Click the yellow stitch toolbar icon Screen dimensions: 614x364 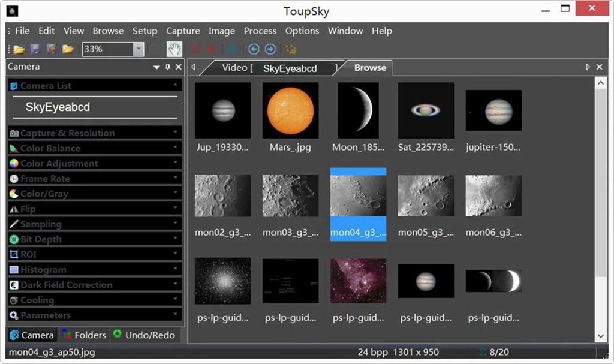click(x=291, y=49)
